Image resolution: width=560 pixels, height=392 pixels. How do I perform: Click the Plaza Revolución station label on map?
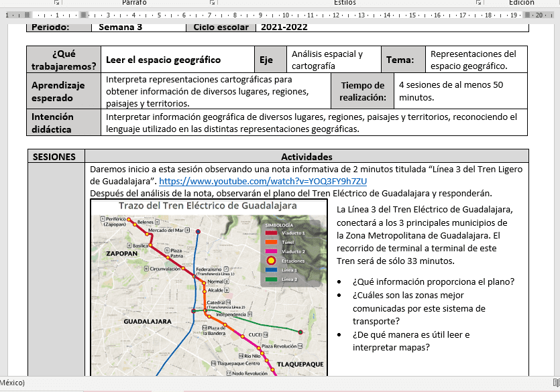[279, 346]
